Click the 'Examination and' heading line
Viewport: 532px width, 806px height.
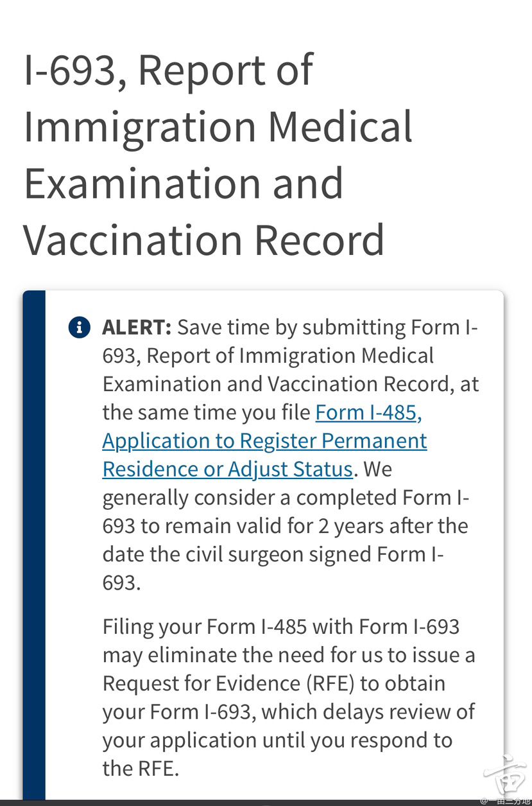click(x=184, y=183)
